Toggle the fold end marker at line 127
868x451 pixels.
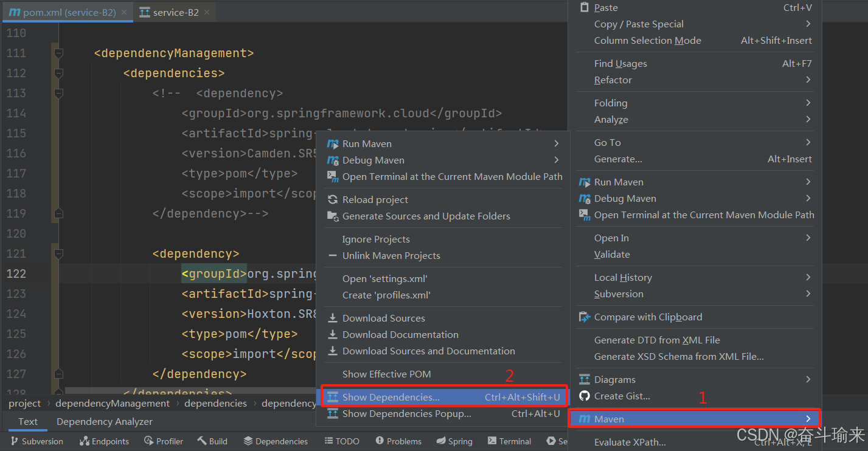[58, 374]
